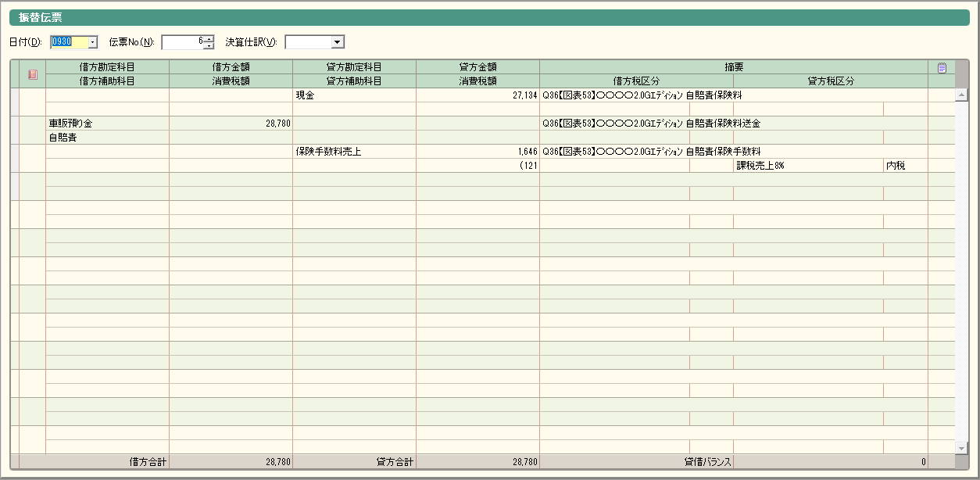The width and height of the screenshot is (980, 480).
Task: Select the 車販預り金 debit account cell
Action: click(x=107, y=124)
